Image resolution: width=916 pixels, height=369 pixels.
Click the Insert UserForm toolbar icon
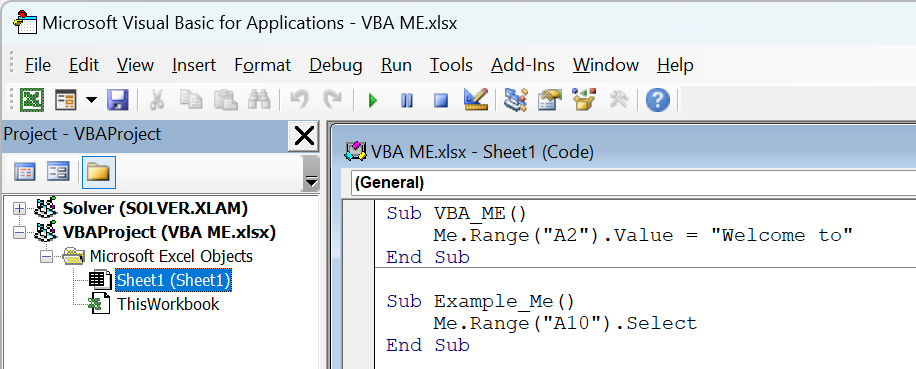66,100
